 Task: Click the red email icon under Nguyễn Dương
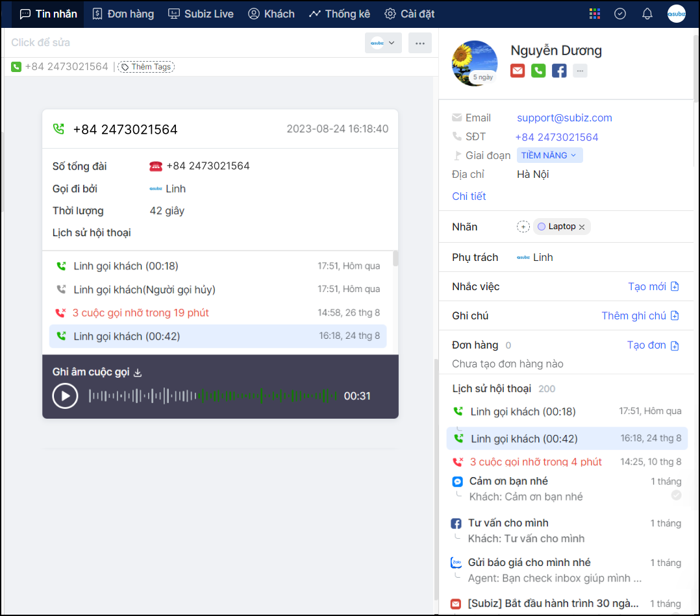tap(518, 71)
